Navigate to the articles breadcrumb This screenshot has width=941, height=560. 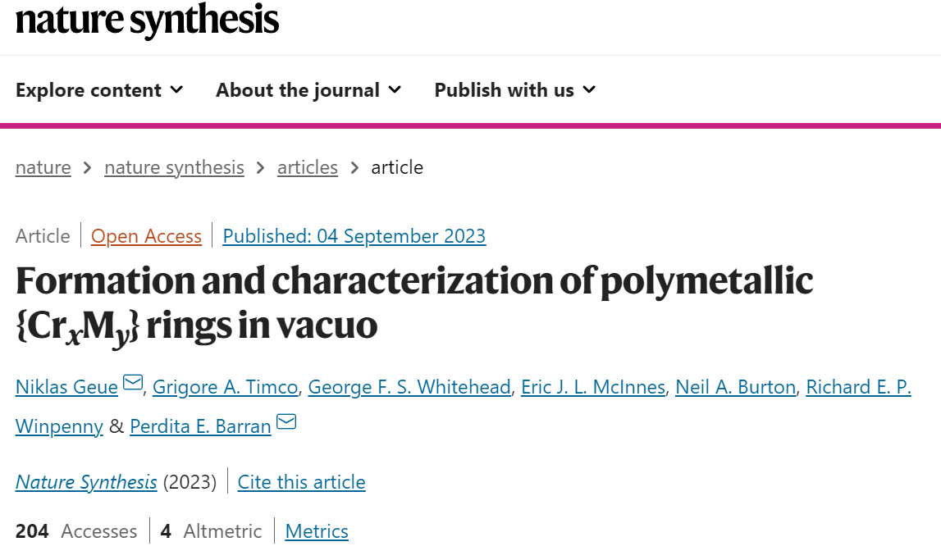click(x=308, y=167)
